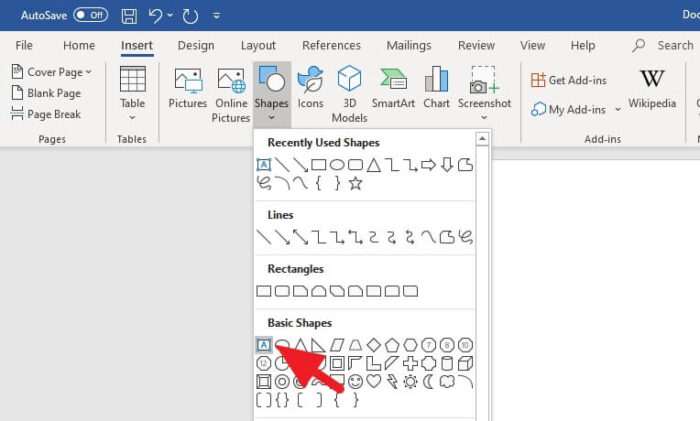Screen dimensions: 700x421
Task: Select the Decagon shape labeled 10
Action: tap(465, 345)
